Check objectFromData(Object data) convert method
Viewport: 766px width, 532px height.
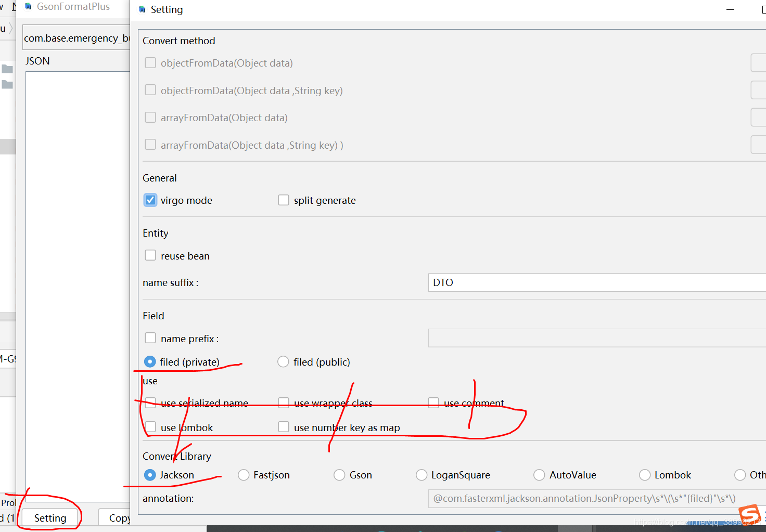coord(150,62)
